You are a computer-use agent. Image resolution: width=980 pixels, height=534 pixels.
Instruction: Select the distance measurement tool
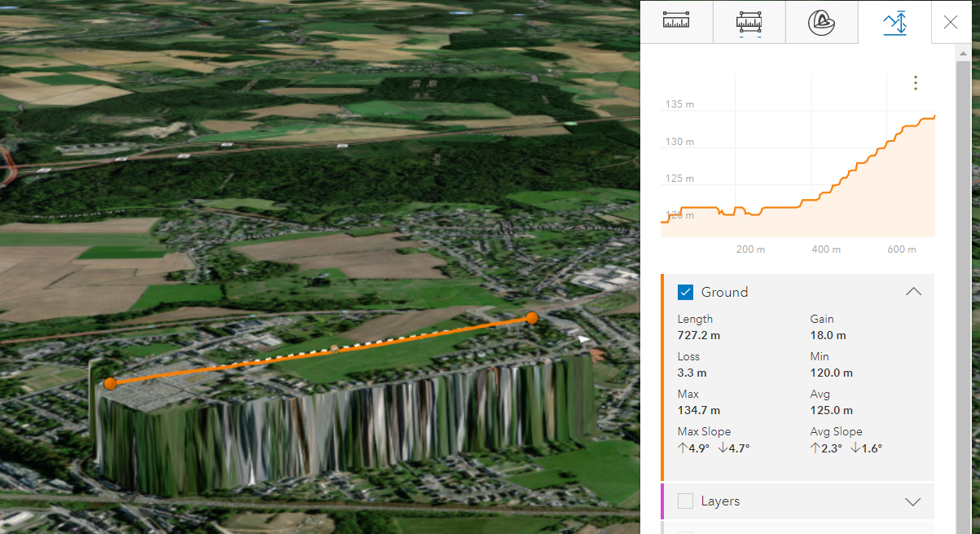(x=676, y=22)
